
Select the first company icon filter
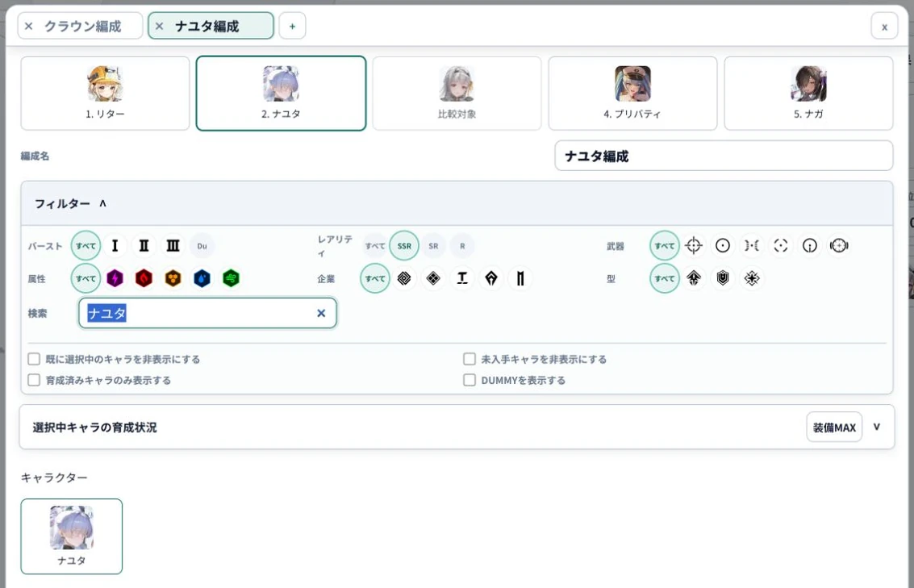[404, 278]
